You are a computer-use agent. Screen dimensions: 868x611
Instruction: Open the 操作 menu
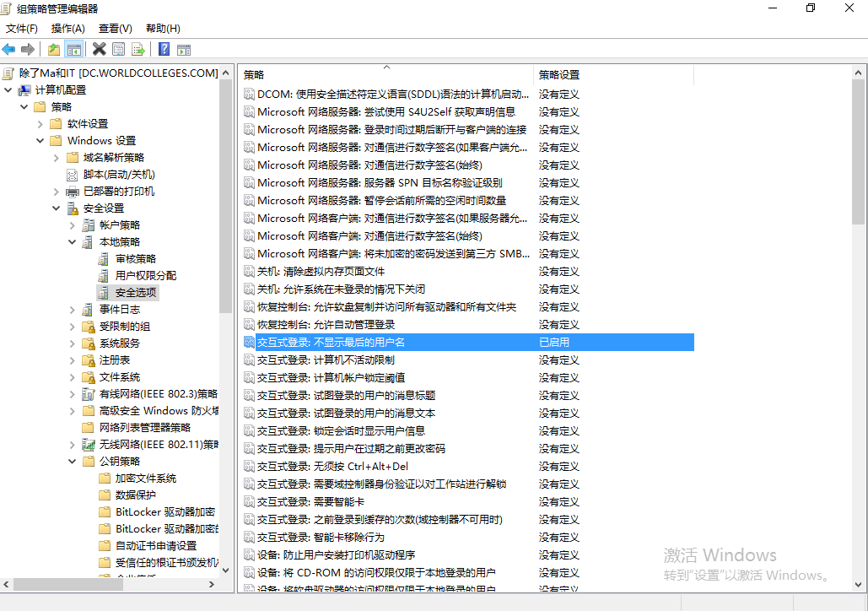point(67,28)
